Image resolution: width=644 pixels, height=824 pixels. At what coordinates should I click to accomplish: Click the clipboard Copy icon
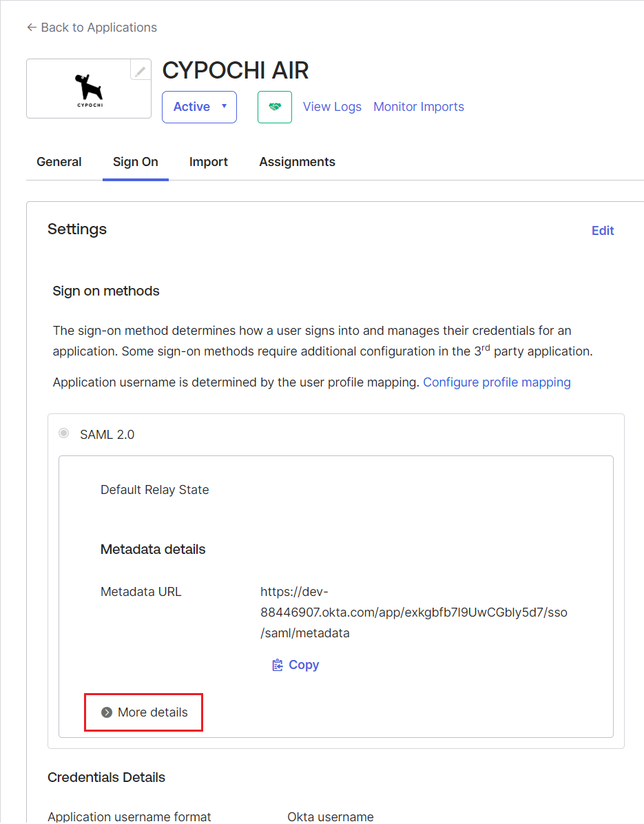point(278,666)
